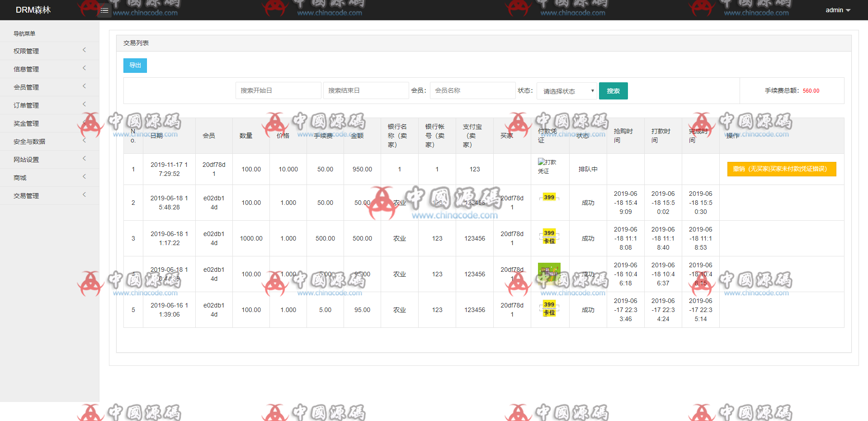This screenshot has height=421, width=868.
Task: Click the 导出 export button
Action: click(x=135, y=65)
